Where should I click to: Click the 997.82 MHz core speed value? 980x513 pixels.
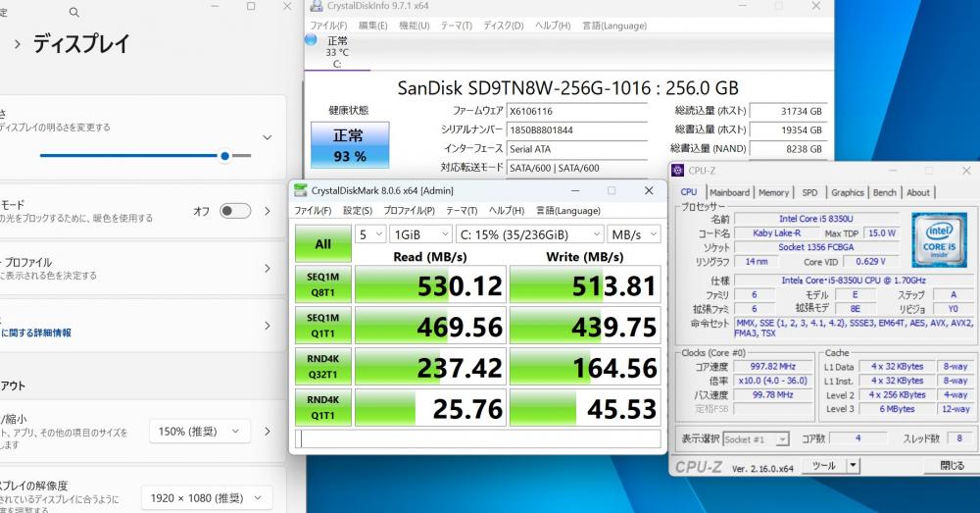[x=773, y=367]
